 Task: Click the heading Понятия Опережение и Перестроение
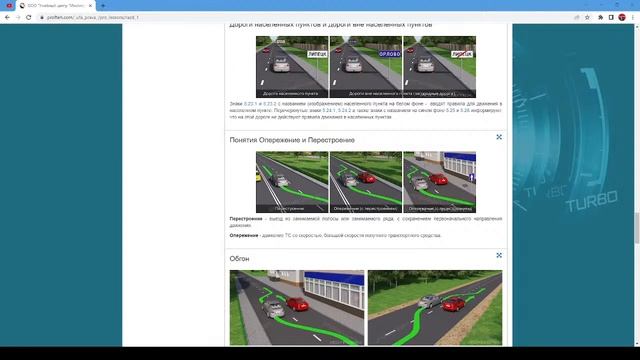pos(292,140)
